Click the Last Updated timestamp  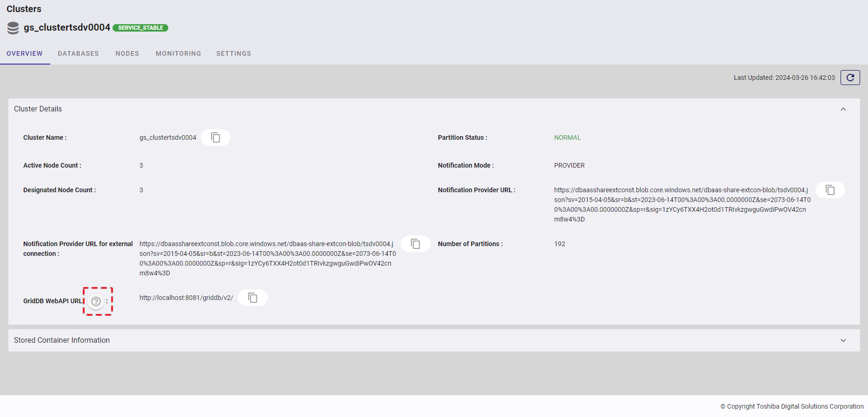(x=784, y=78)
